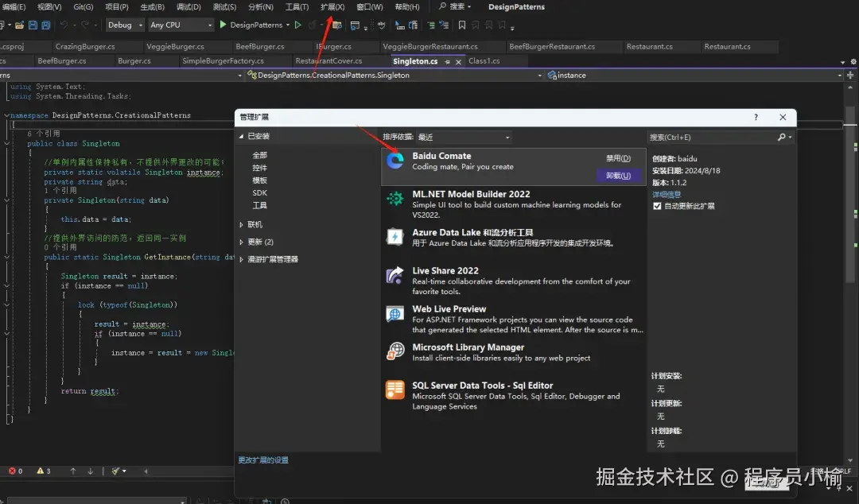The image size is (859, 504).
Task: Close the Singleton.cs tab
Action: (459, 62)
